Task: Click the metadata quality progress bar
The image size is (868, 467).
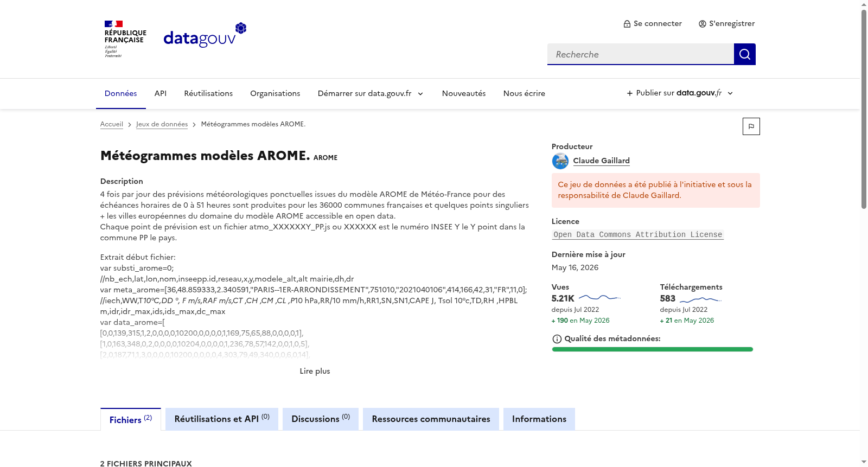Action: point(653,349)
